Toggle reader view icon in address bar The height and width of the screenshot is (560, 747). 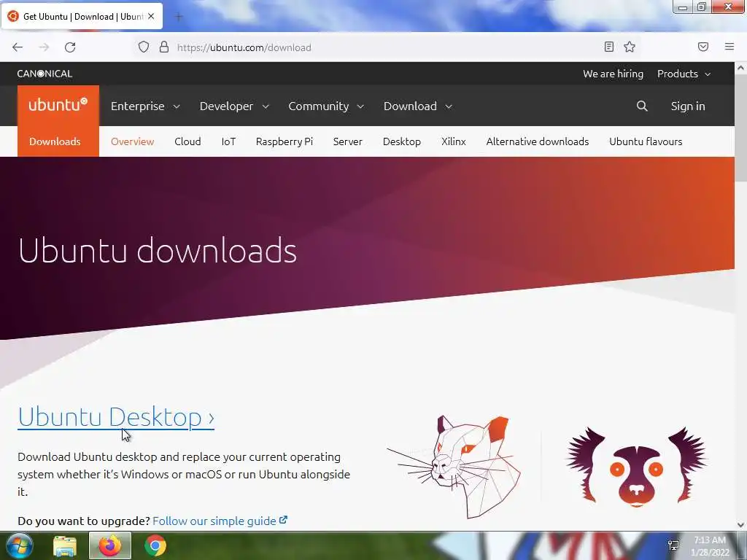[x=609, y=47]
